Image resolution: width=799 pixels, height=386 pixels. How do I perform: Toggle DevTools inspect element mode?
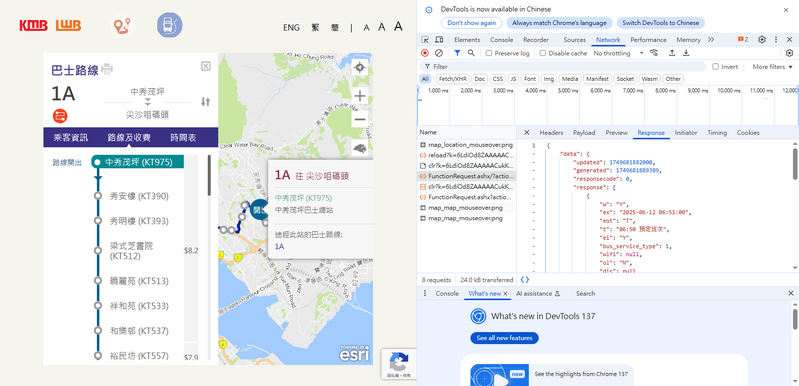pyautogui.click(x=425, y=40)
